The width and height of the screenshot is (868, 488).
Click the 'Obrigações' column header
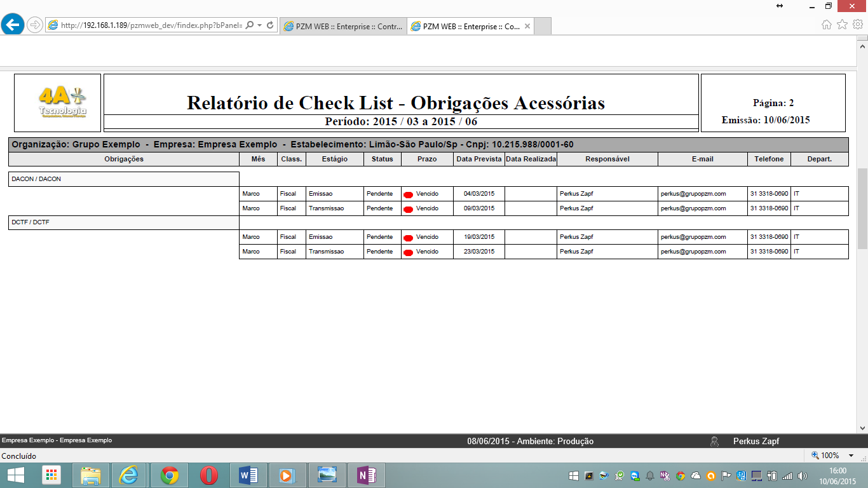[124, 159]
